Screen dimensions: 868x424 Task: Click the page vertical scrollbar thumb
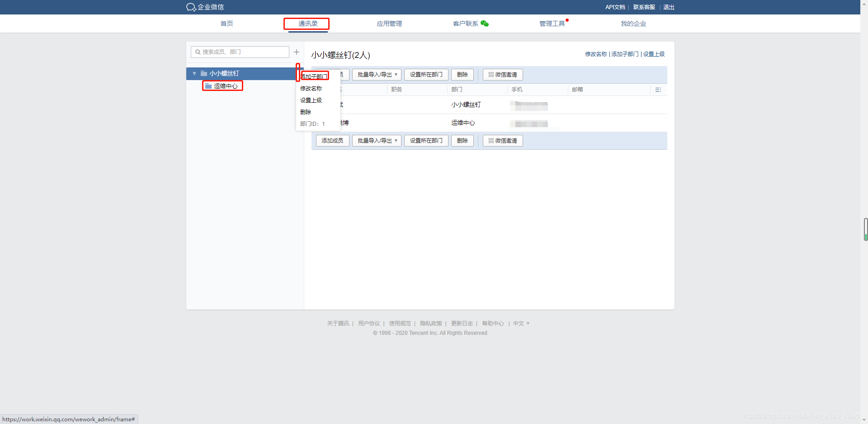[x=866, y=229]
